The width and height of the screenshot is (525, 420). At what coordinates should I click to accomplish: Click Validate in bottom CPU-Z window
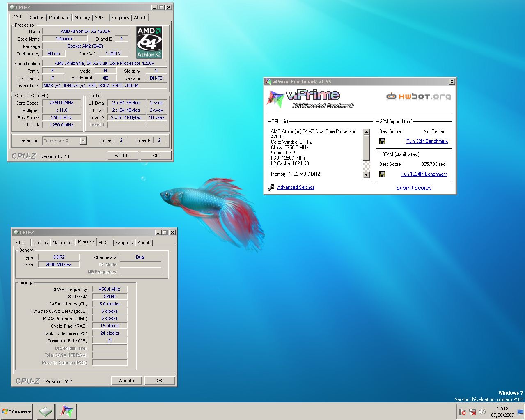126,381
